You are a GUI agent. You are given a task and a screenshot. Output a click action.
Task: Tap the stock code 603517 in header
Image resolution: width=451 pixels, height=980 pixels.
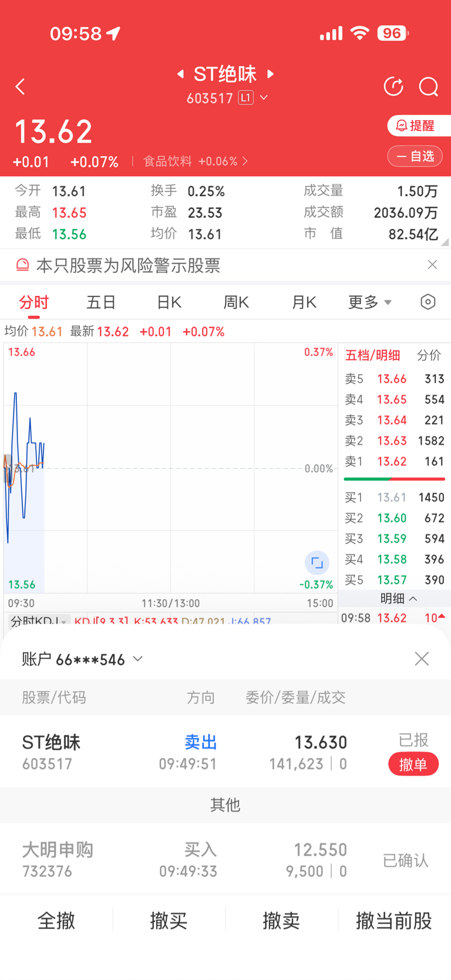pos(210,98)
